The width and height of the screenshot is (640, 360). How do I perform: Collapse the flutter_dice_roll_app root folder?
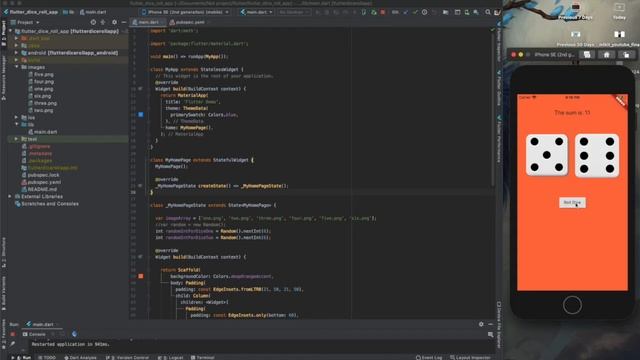point(11,31)
